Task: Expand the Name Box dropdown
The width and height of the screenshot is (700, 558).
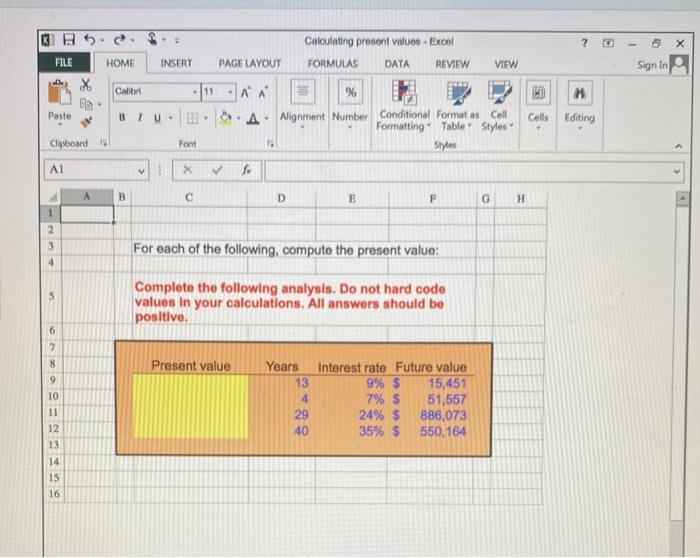Action: [x=141, y=171]
